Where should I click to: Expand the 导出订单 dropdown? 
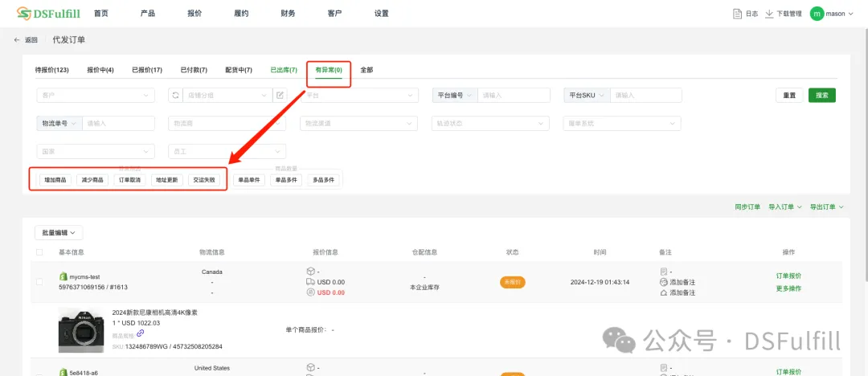tap(826, 206)
